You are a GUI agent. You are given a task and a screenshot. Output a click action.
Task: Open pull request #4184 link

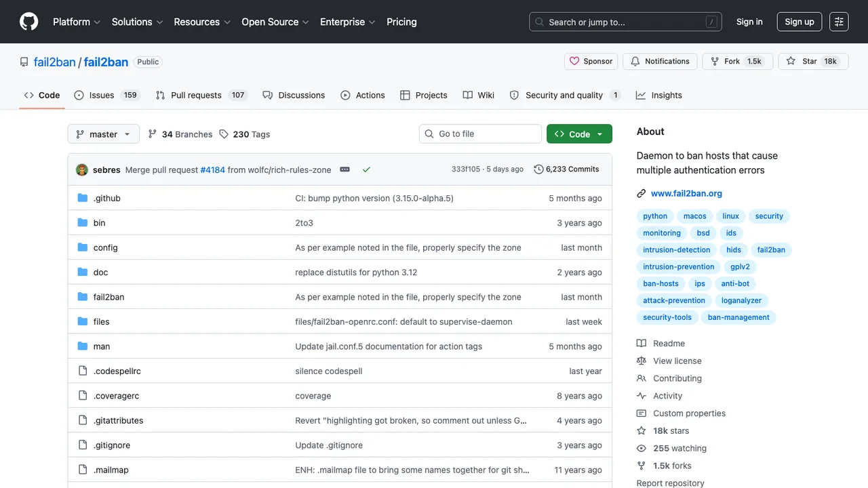(213, 169)
